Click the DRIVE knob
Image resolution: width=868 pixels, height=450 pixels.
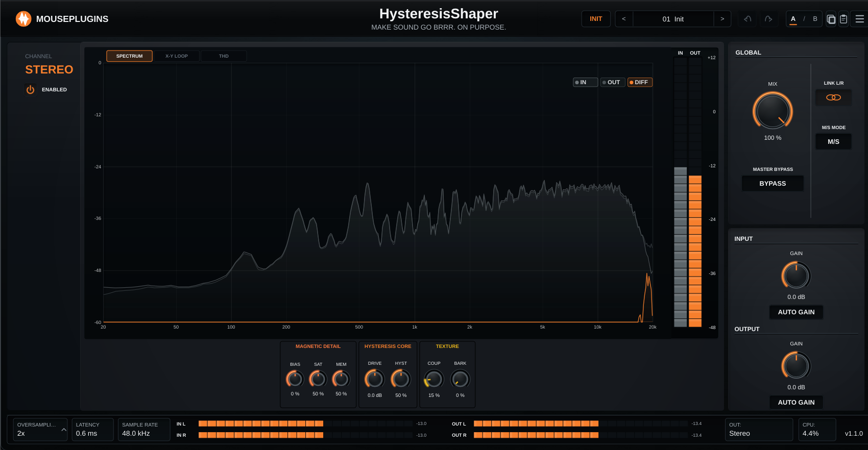pyautogui.click(x=375, y=379)
